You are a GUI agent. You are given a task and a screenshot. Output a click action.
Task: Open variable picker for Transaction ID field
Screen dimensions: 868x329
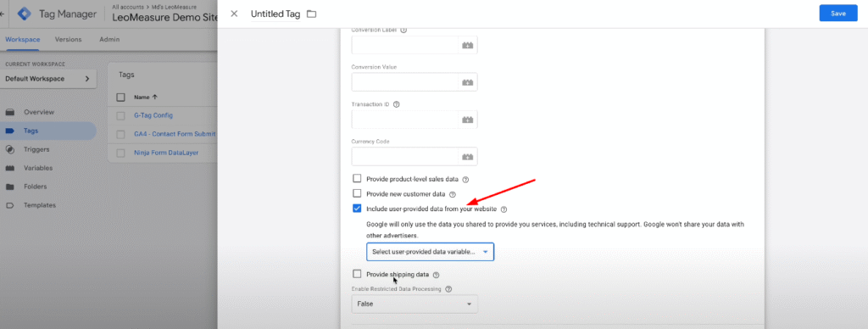[468, 120]
